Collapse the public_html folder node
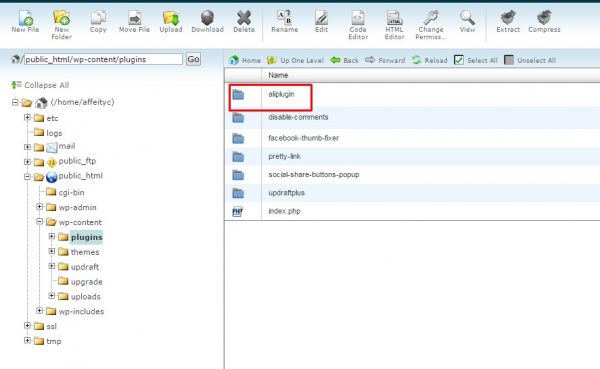 pyautogui.click(x=27, y=176)
